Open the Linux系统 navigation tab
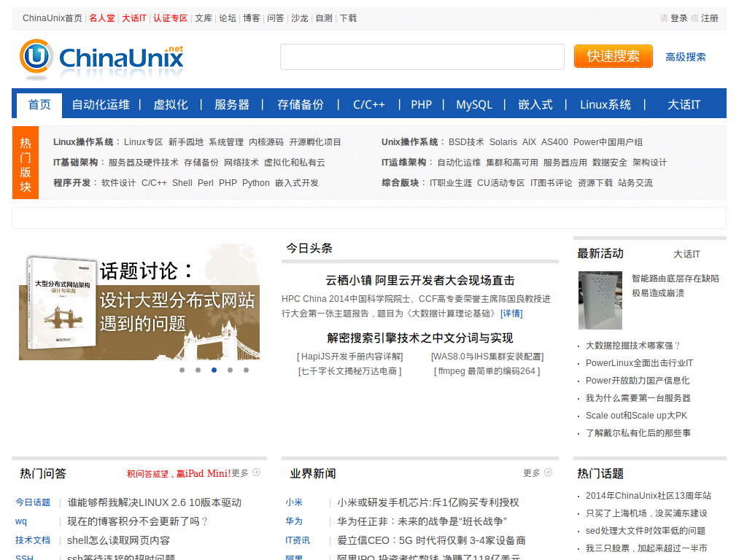 point(605,105)
